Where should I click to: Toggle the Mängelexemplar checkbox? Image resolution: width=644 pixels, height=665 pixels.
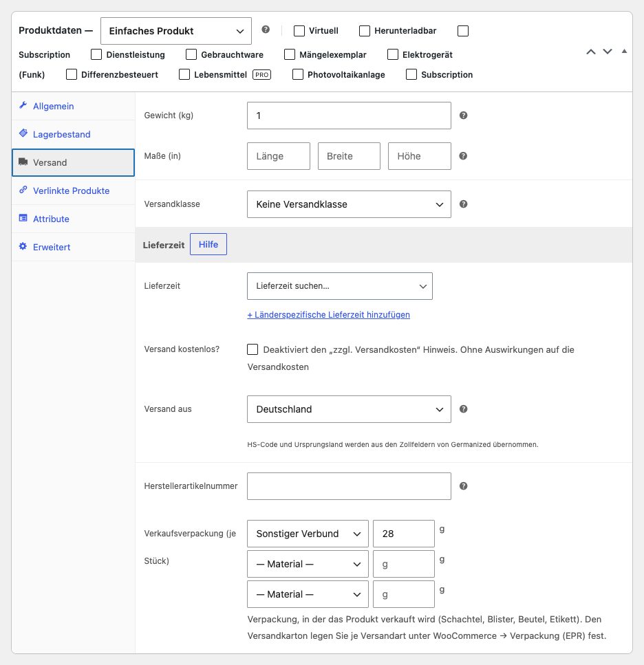(290, 54)
